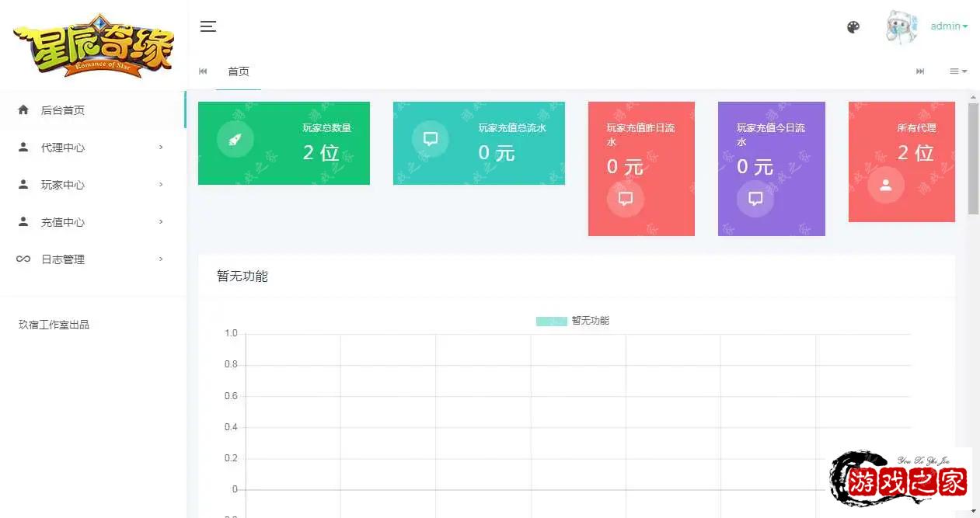
Task: Expand the 玩家中心 submenu arrow
Action: click(161, 185)
